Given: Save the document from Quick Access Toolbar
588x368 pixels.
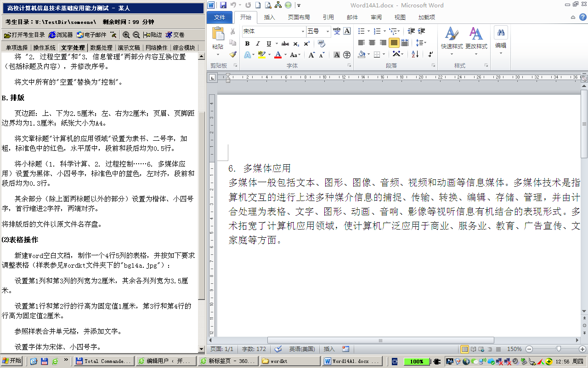Looking at the screenshot, I should tap(223, 5).
